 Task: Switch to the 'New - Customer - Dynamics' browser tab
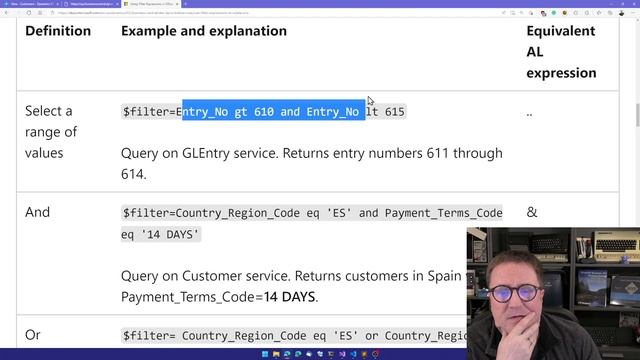pos(30,4)
